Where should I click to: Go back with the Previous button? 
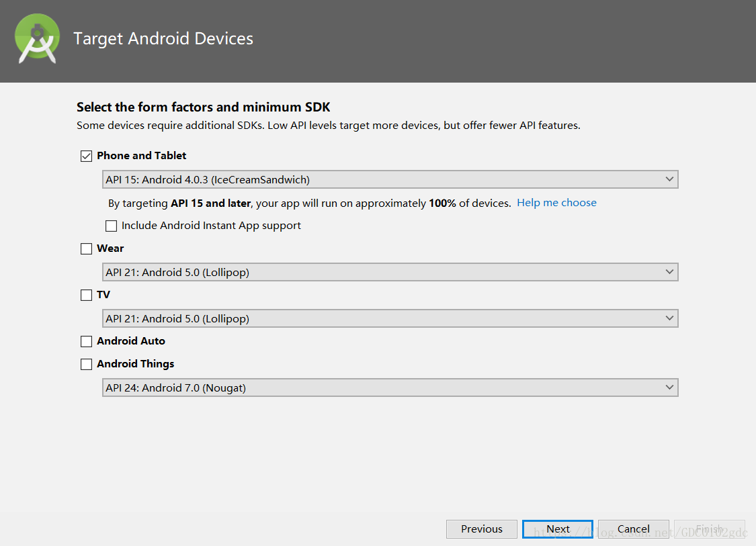click(482, 529)
